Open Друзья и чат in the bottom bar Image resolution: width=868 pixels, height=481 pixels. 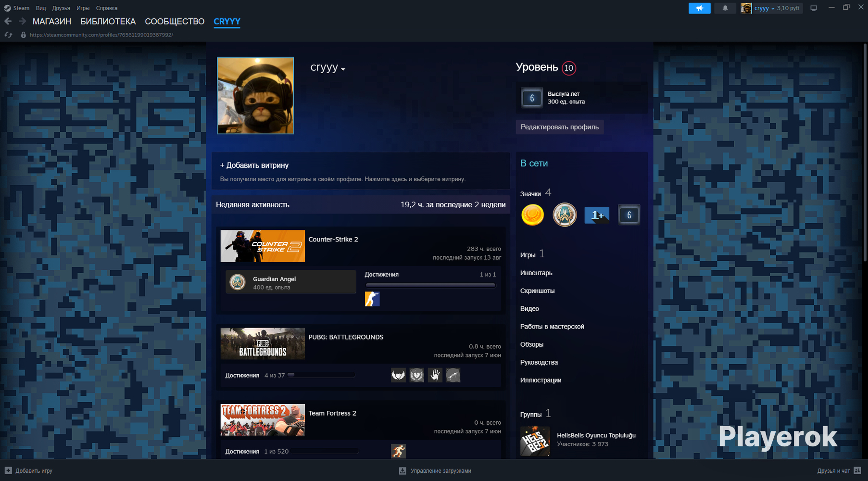coord(839,471)
